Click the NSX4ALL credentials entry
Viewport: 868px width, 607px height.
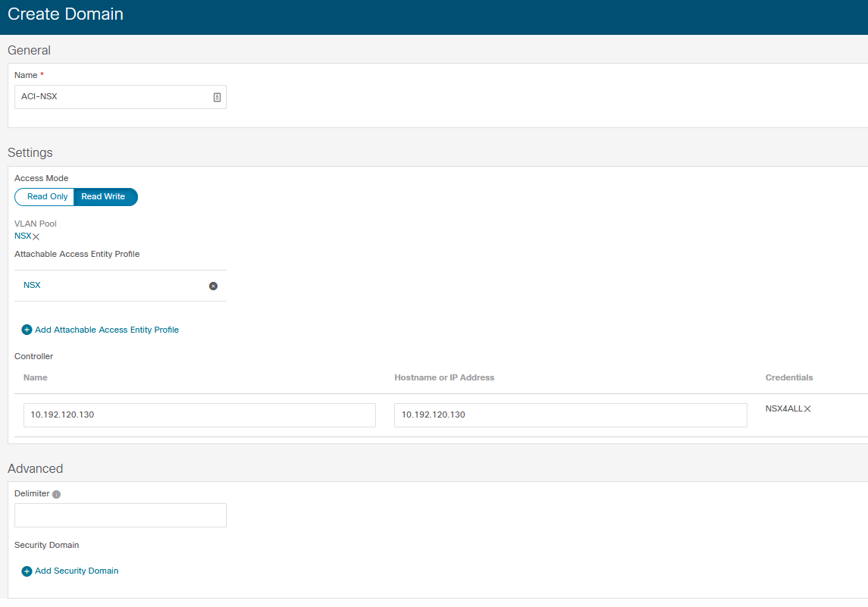(x=783, y=409)
